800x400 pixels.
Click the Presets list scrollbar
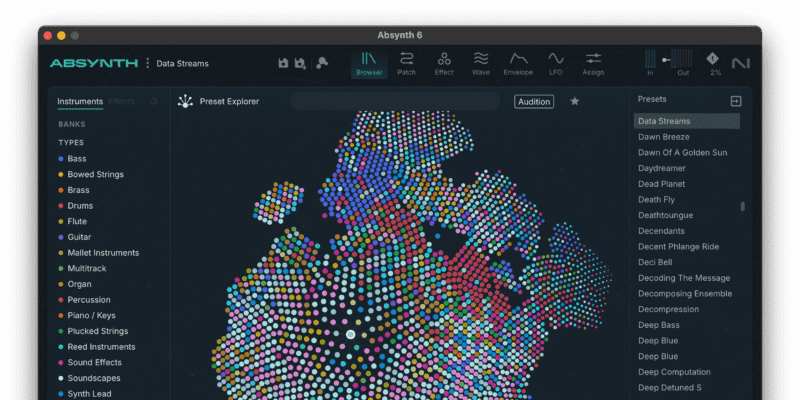point(742,206)
